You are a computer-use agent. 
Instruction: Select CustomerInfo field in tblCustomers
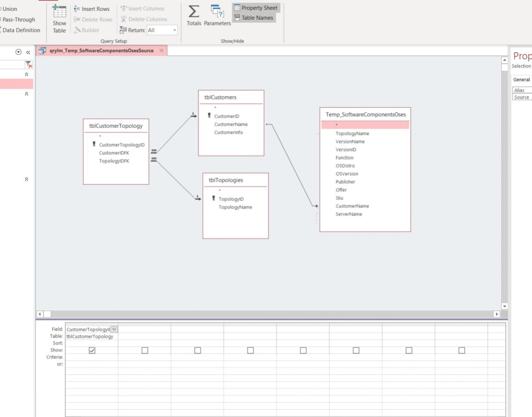[x=228, y=133]
